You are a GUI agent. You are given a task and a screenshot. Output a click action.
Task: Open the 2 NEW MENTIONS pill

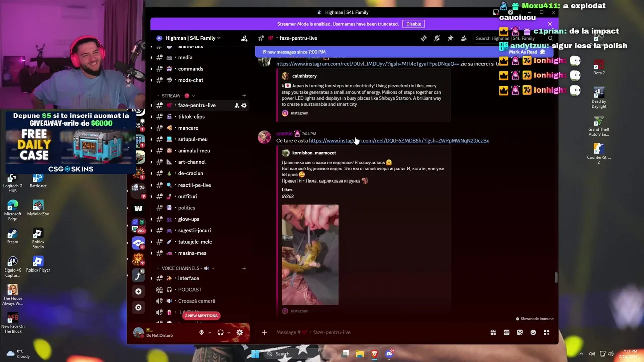201,316
